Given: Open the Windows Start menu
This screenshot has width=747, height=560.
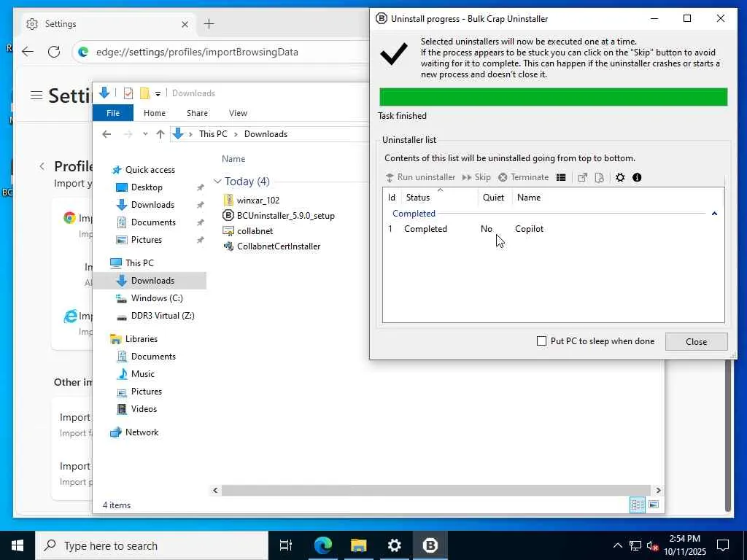Looking at the screenshot, I should click(18, 545).
